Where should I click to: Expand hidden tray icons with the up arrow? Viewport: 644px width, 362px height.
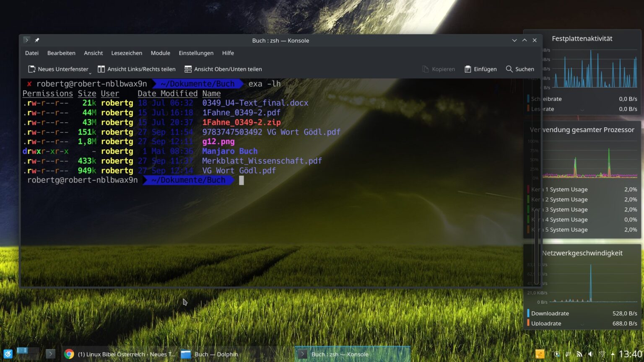(x=613, y=354)
